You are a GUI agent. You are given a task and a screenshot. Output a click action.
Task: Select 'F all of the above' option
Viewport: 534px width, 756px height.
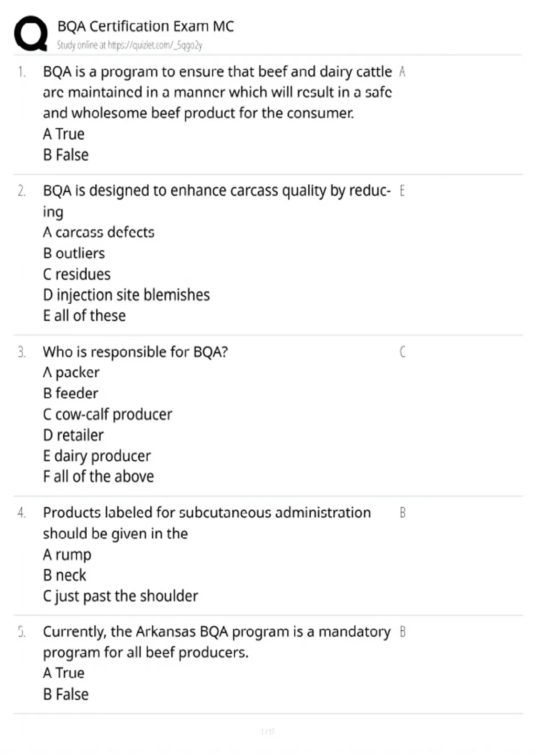click(98, 477)
